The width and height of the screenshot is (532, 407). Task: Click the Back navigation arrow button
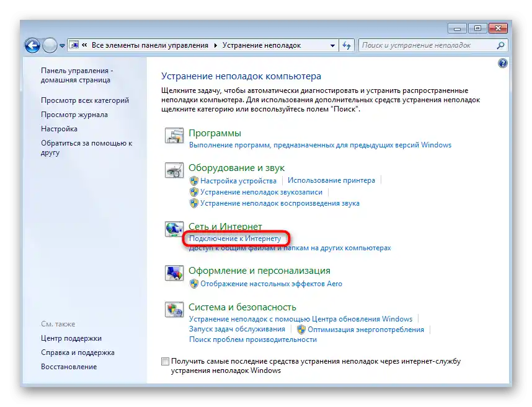[33, 45]
